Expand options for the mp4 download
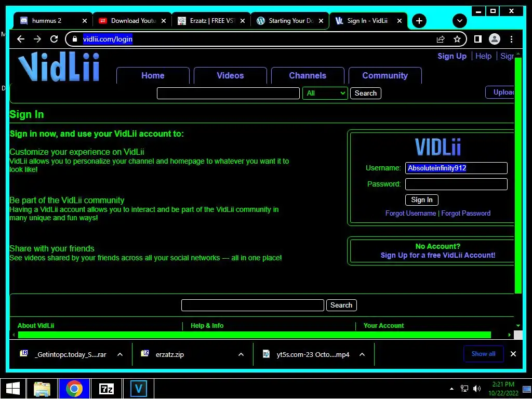Image resolution: width=532 pixels, height=399 pixels. (362, 354)
